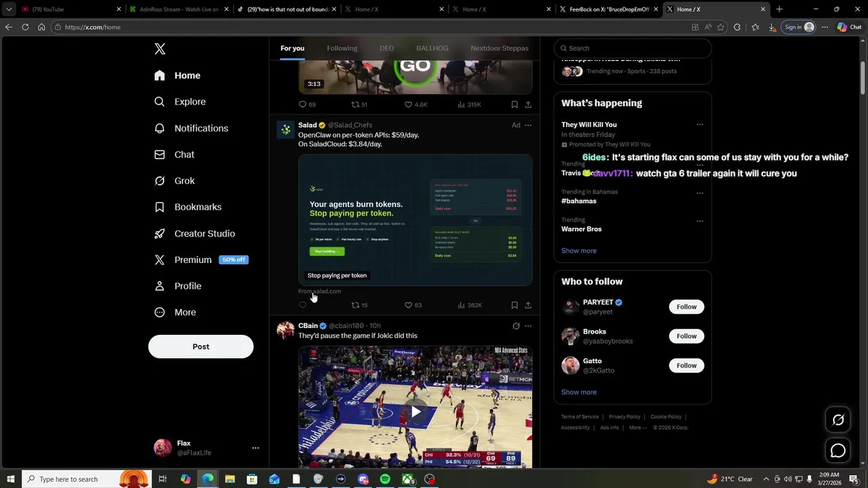This screenshot has height=488, width=868.
Task: Expand footer More options
Action: (x=637, y=428)
